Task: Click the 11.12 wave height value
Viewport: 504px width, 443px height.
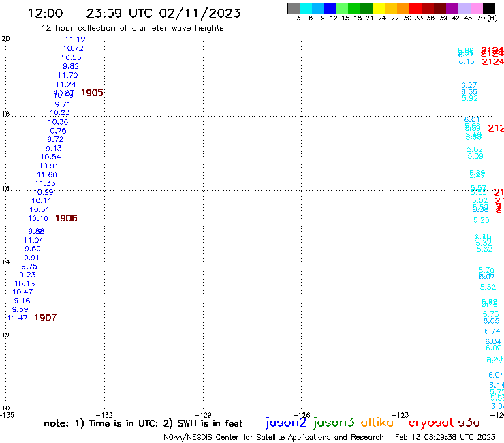Action: click(75, 40)
